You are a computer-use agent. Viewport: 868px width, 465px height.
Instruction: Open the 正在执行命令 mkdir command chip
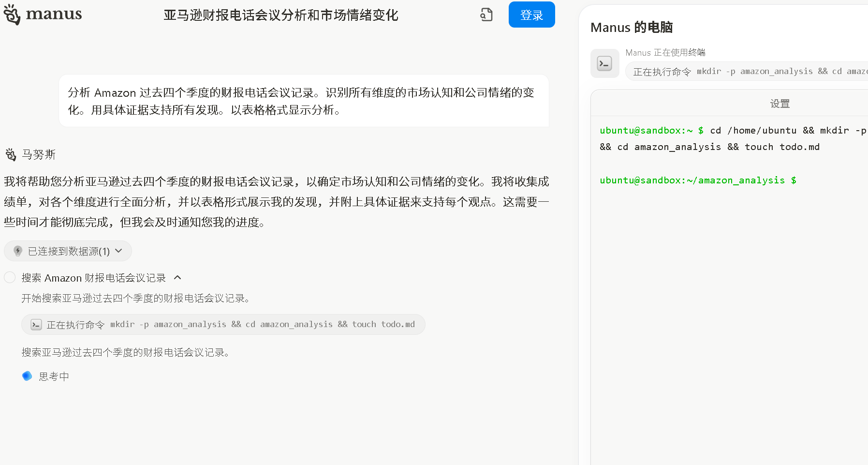point(223,325)
